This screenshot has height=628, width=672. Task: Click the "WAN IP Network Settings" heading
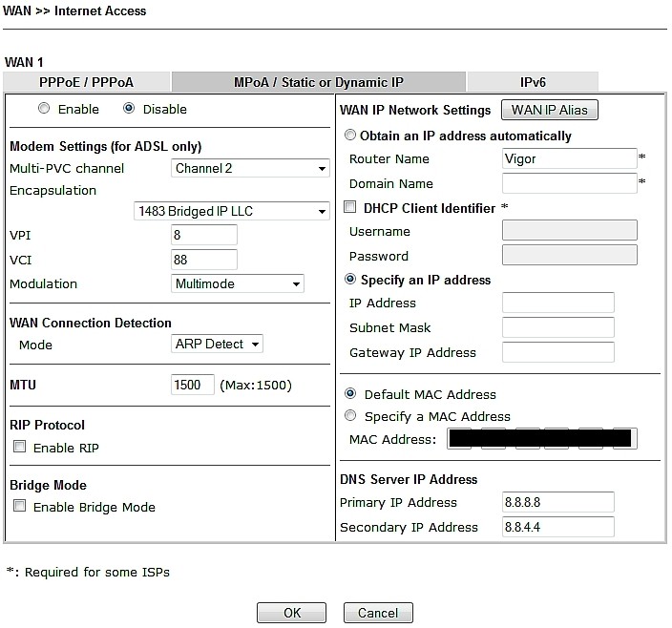415,110
